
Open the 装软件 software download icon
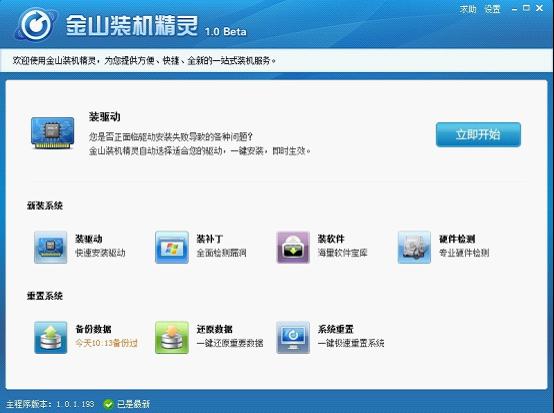(x=293, y=247)
